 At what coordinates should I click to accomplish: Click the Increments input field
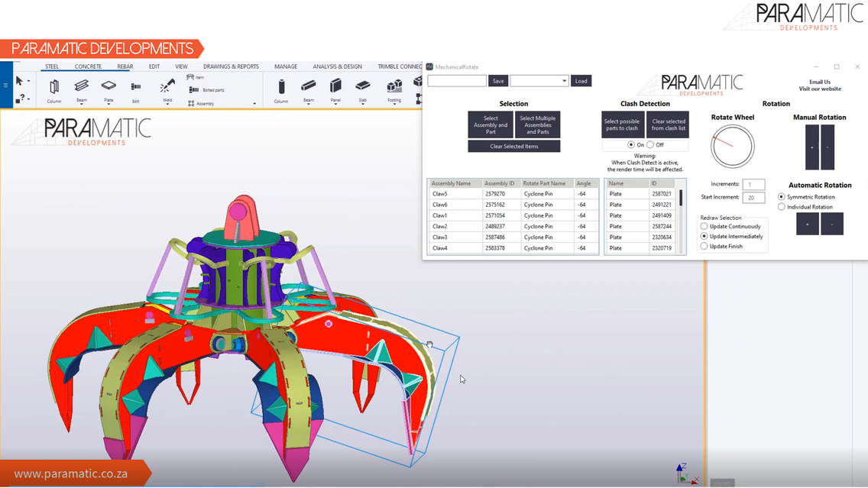click(753, 184)
